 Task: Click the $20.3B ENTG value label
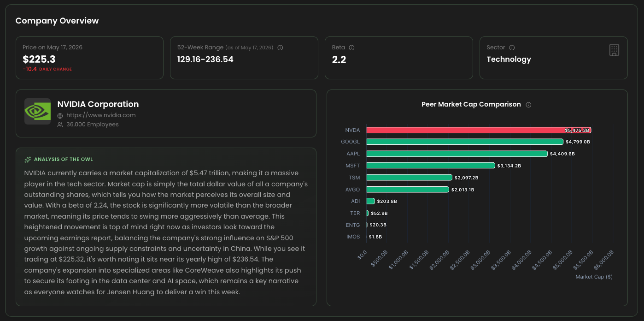(x=378, y=225)
